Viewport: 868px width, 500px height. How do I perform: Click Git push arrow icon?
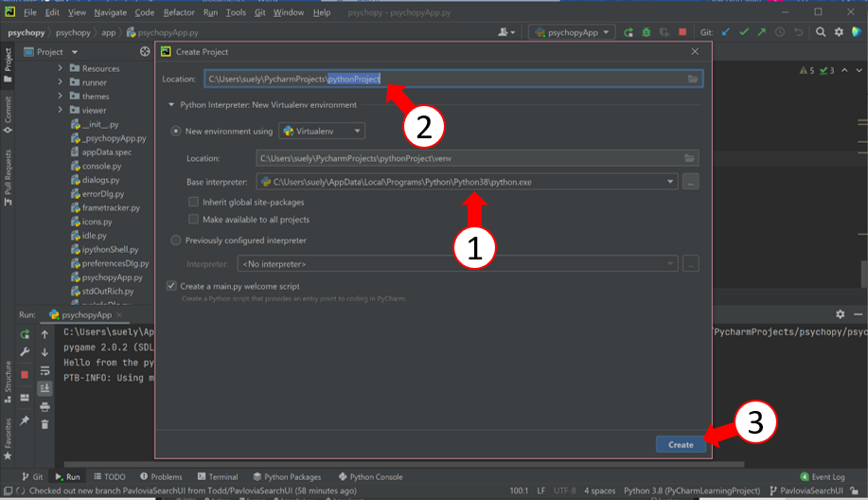[762, 32]
